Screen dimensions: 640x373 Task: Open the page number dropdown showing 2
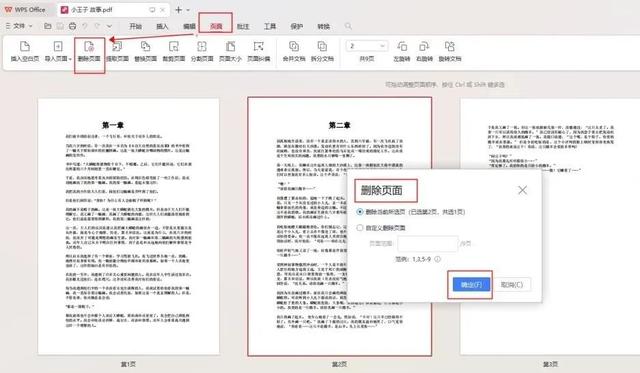[367, 46]
